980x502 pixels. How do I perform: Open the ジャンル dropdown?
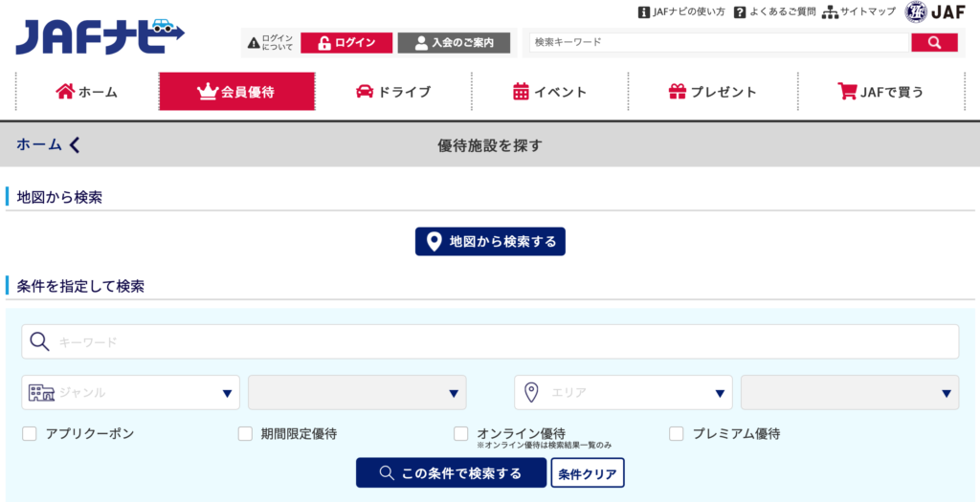[x=130, y=393]
